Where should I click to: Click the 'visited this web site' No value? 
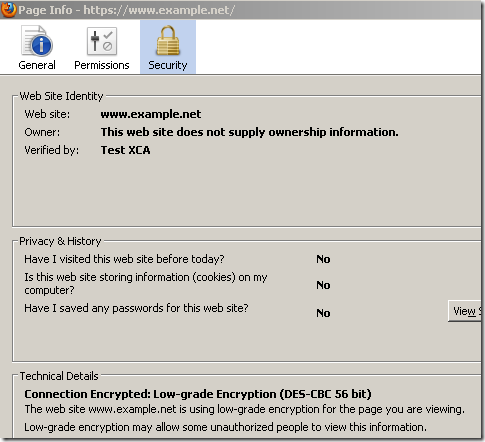[323, 259]
